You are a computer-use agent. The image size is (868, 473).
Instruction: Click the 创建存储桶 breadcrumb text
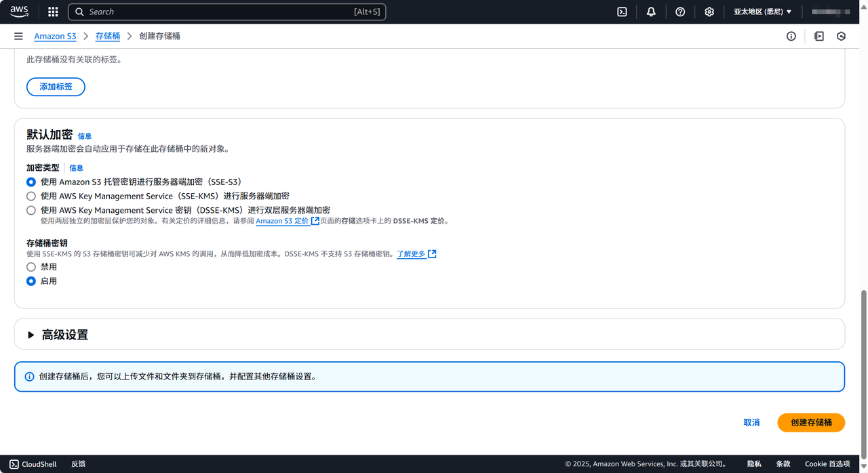tap(159, 36)
